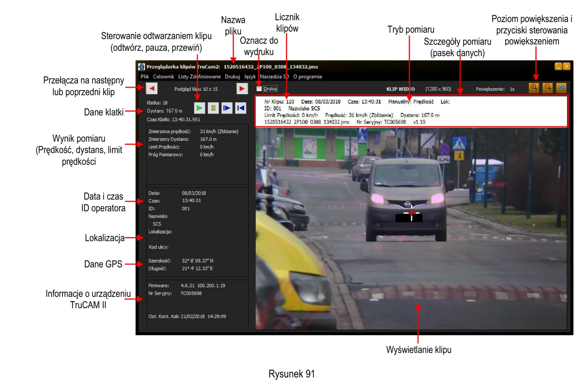Click the '(1280 x 960)' resolution text
The image size is (588, 392).
(438, 89)
